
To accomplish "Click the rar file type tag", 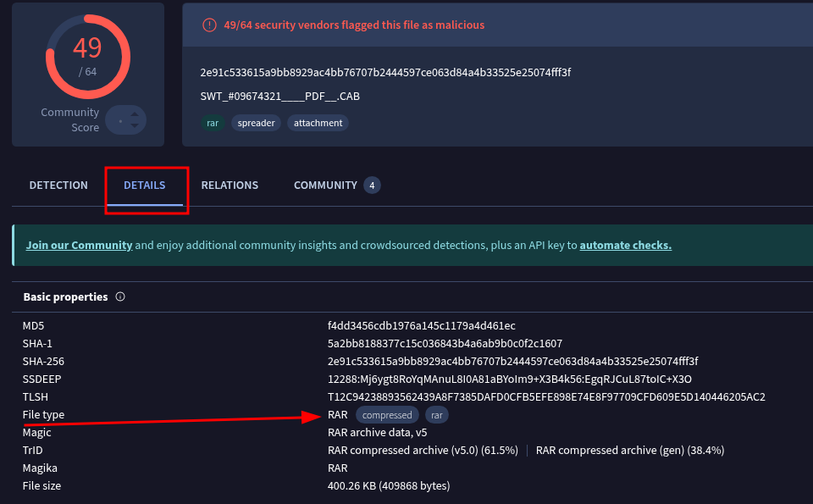I will pos(437,415).
